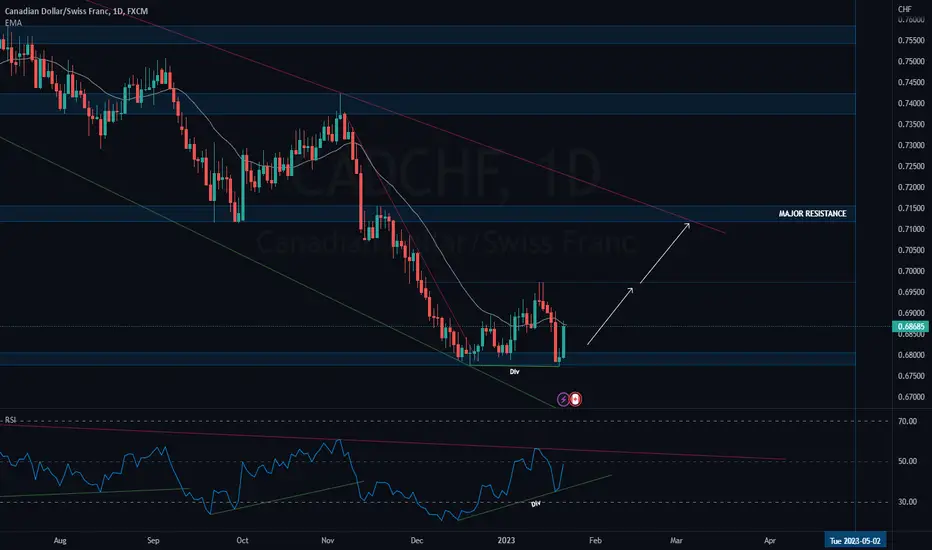Click the 0.73500 price level on the axis
This screenshot has width=932, height=550.
911,124
